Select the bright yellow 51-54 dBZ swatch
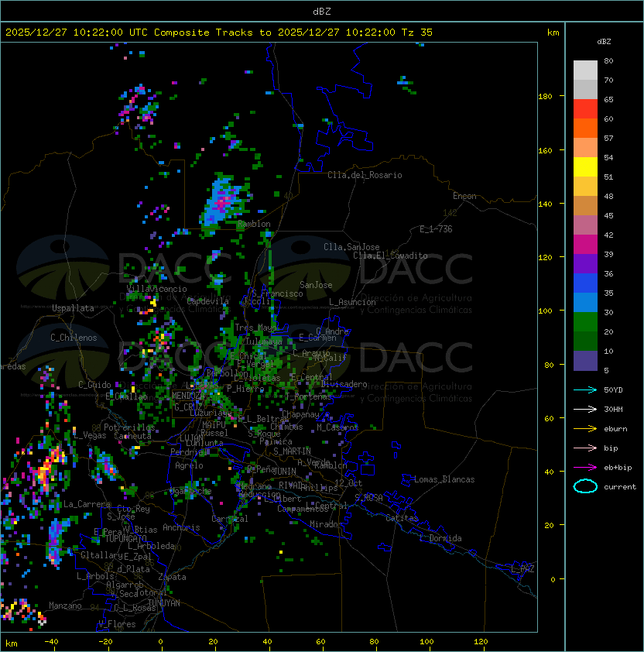The image size is (644, 652). [585, 167]
